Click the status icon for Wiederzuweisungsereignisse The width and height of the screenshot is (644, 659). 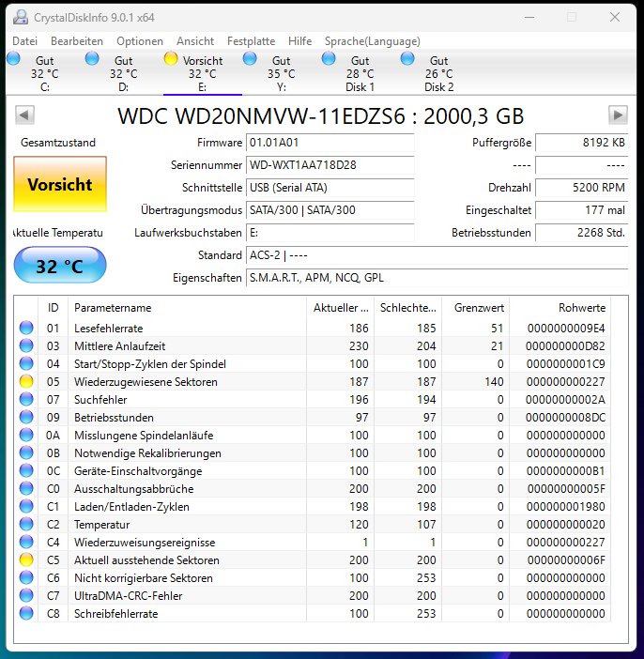[26, 543]
